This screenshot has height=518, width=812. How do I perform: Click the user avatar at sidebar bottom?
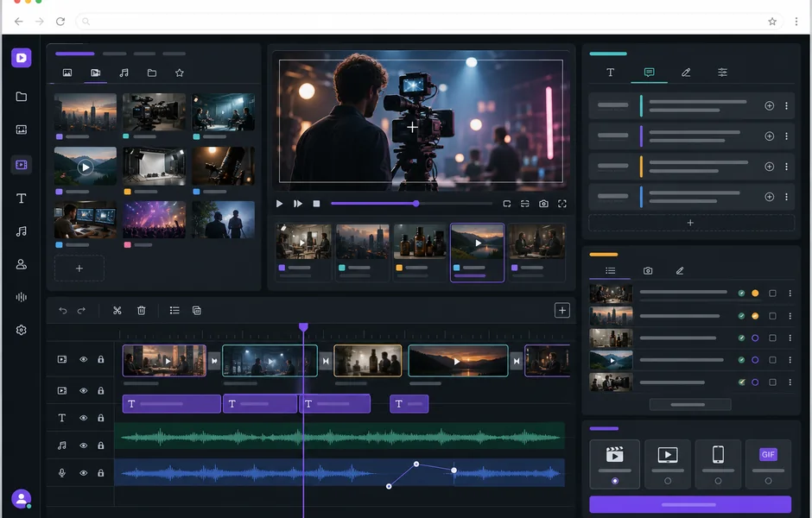coord(22,499)
